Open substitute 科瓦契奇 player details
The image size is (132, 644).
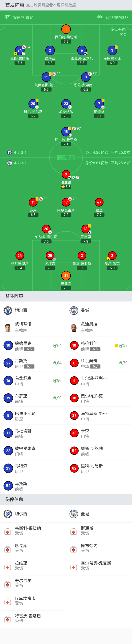coord(99,363)
